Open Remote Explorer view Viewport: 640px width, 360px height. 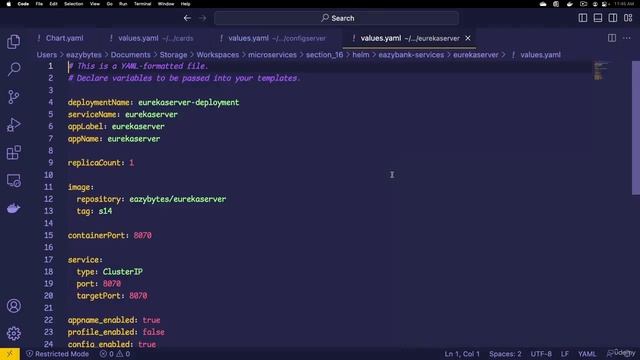click(13, 180)
